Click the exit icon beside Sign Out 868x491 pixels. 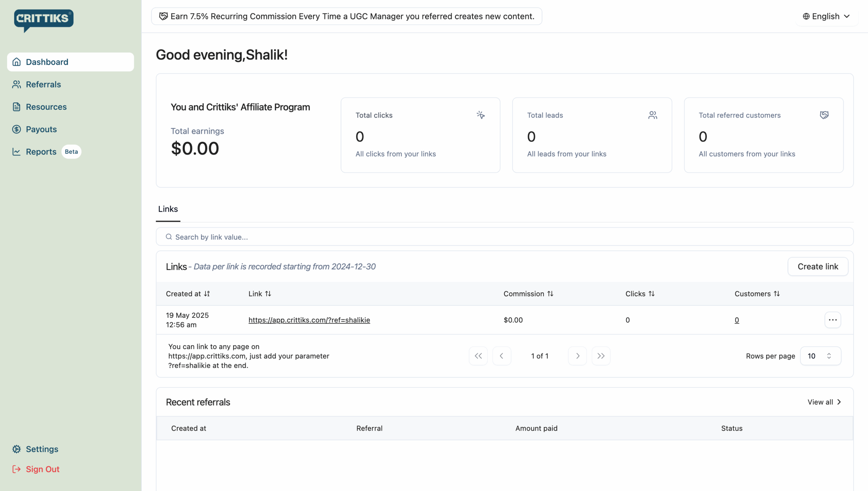pos(17,469)
